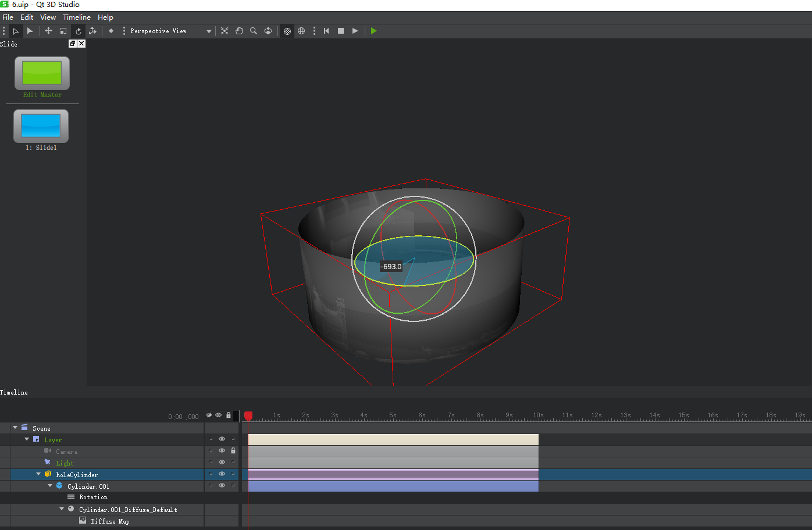Toggle the wireframe globe icon
Screen dimensions: 812x530
pyautogui.click(x=301, y=31)
